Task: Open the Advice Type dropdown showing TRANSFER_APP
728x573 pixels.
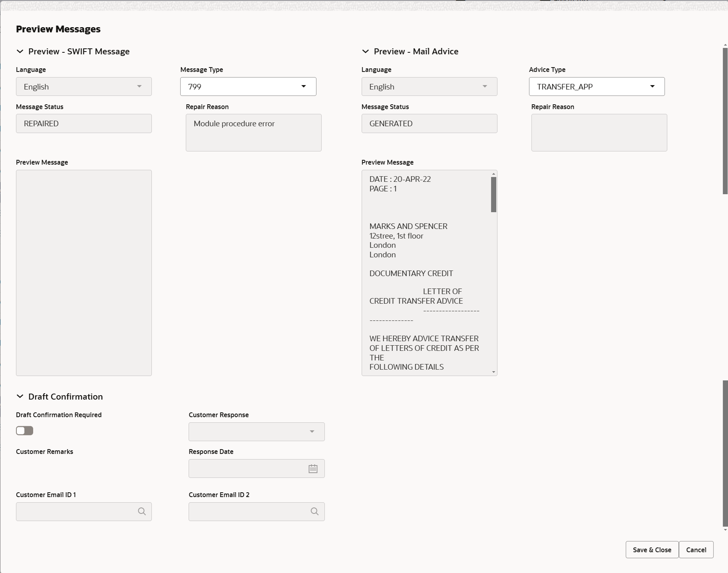Action: pos(652,86)
